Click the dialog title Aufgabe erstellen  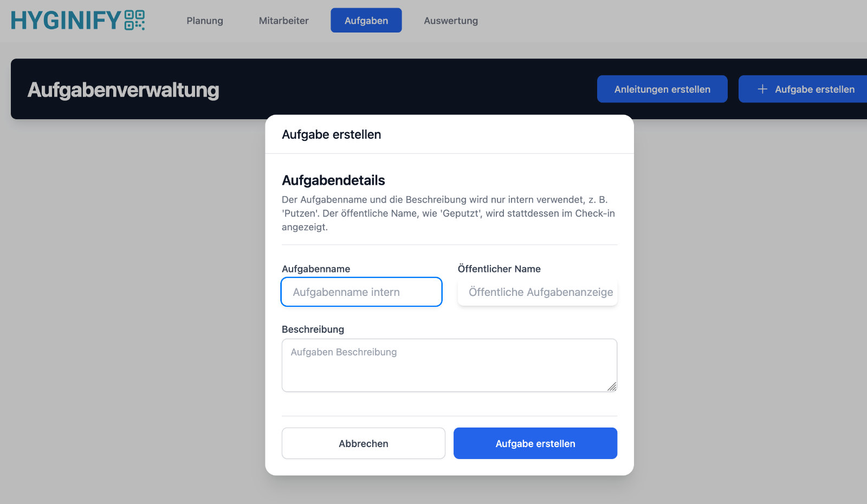tap(331, 134)
